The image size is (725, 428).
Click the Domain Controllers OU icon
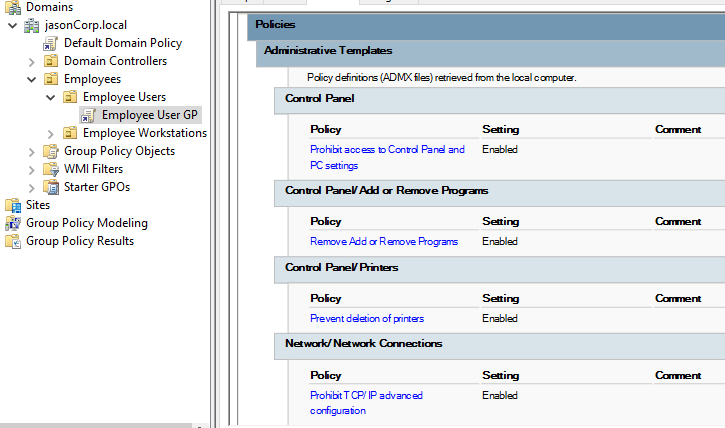coord(51,61)
